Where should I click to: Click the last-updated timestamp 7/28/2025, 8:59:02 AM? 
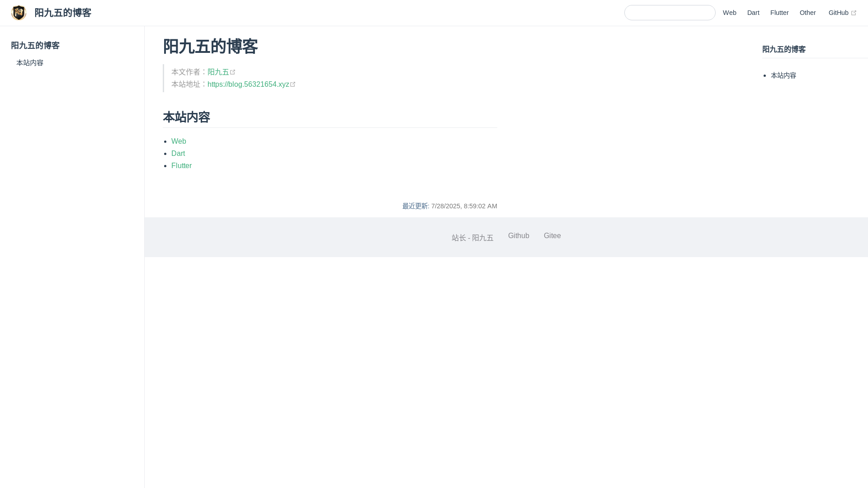coord(464,206)
